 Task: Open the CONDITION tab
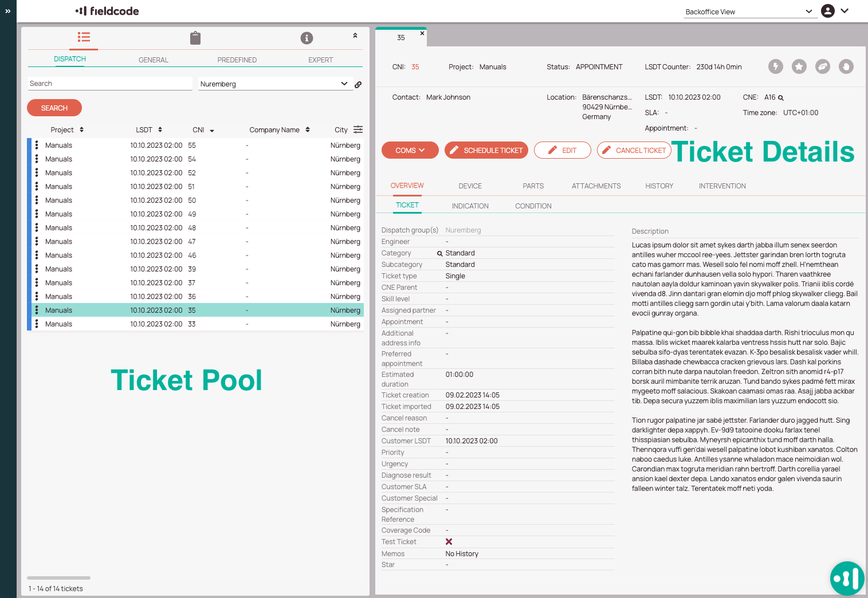click(533, 206)
